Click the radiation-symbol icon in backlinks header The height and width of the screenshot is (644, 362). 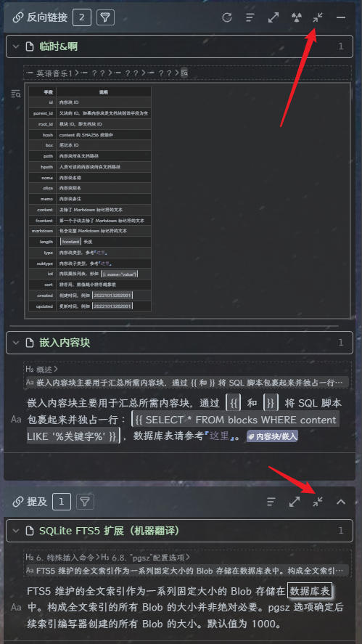click(296, 17)
